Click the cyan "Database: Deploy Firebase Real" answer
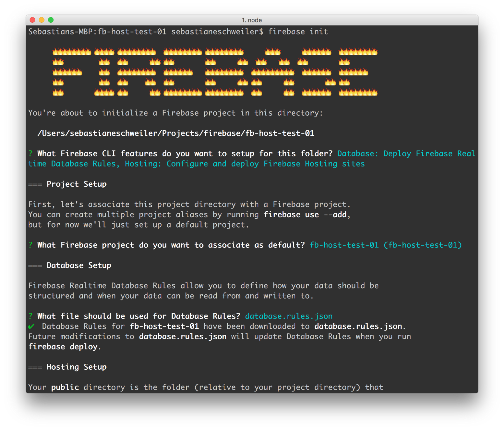The image size is (504, 430). click(x=406, y=154)
